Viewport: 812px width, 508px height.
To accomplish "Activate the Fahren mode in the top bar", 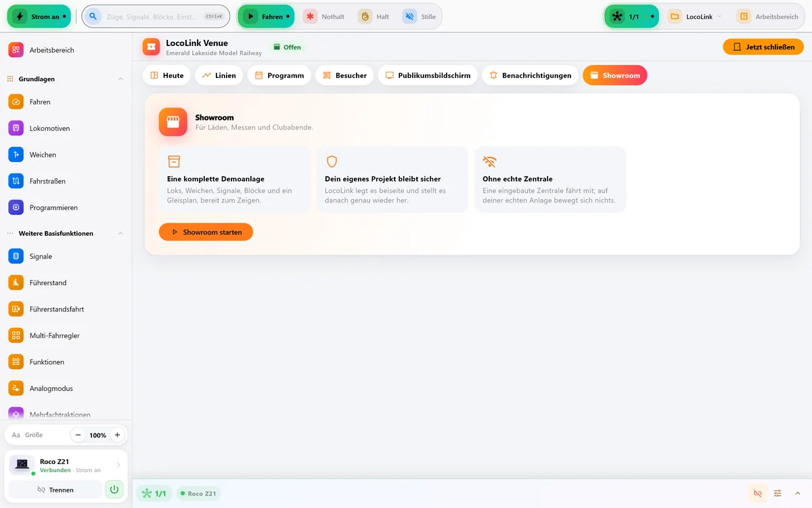I will [x=266, y=16].
